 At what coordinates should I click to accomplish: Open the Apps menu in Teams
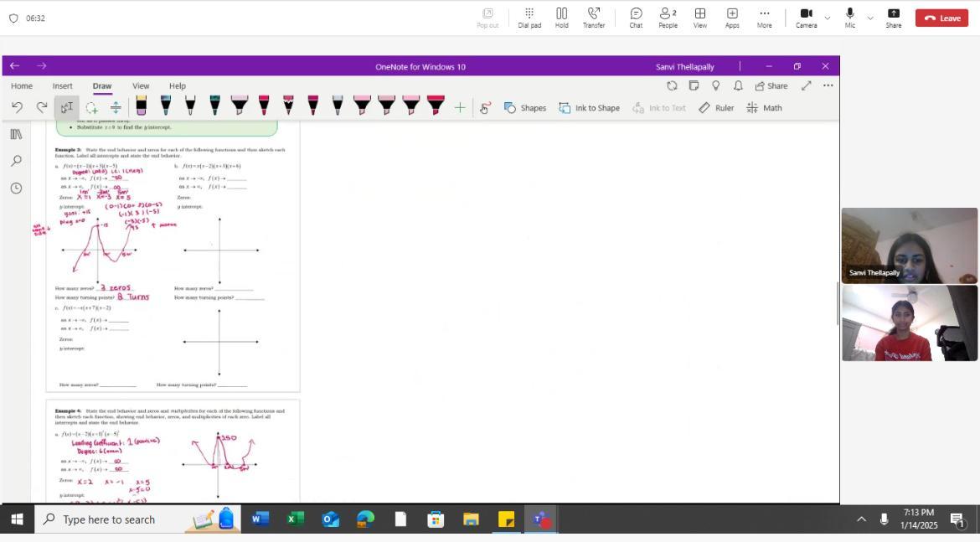732,18
